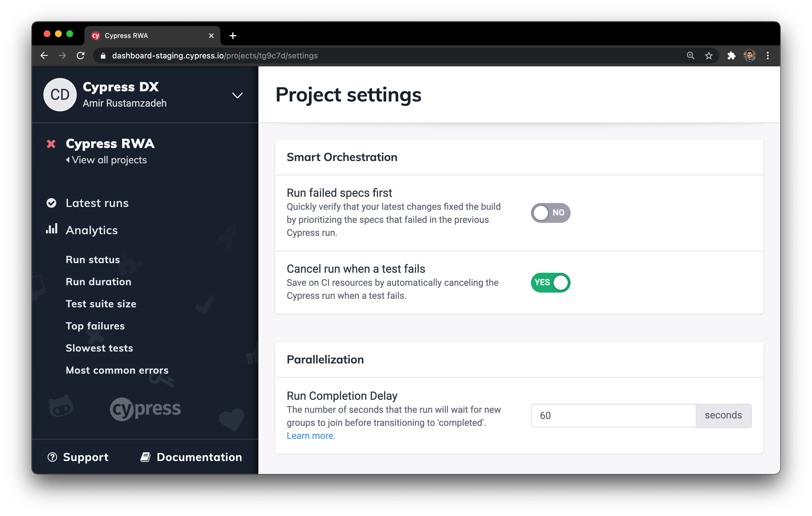
Task: Switch to the Slowest tests section
Action: point(99,348)
